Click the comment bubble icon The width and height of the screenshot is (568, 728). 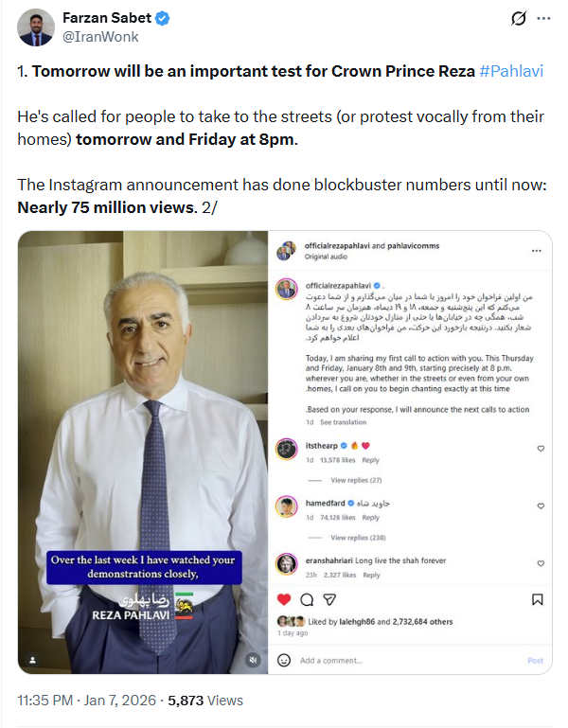[307, 600]
